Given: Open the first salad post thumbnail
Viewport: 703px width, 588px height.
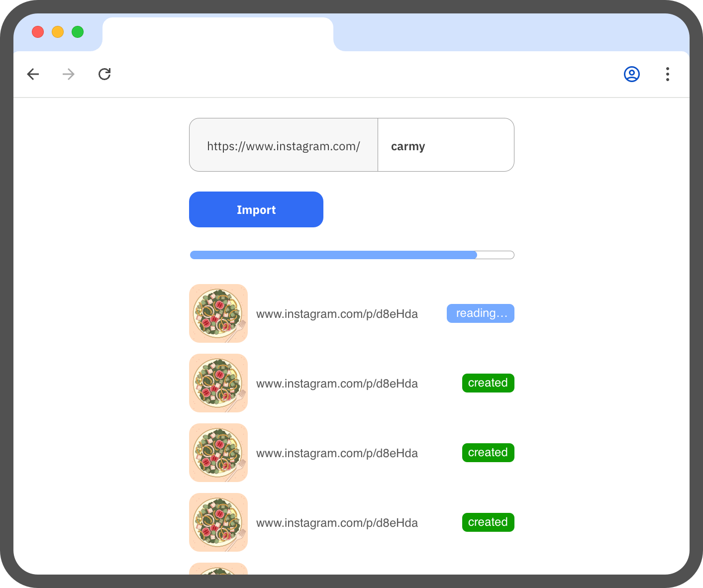Looking at the screenshot, I should click(218, 313).
